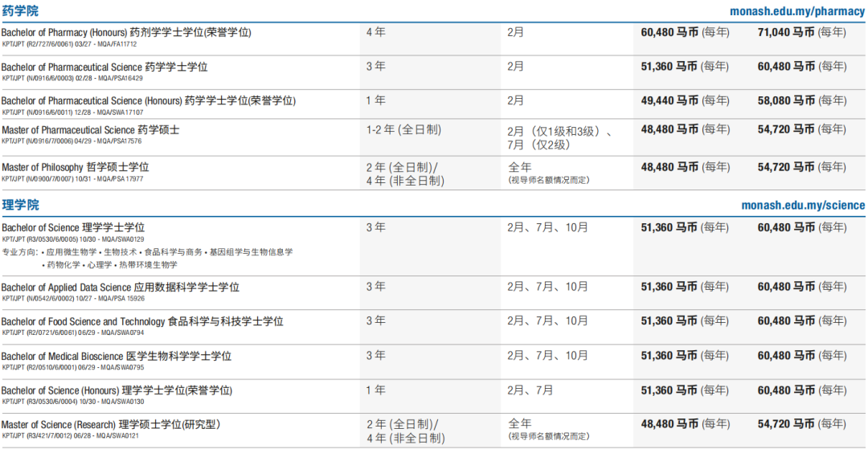Click the 4 年 duration cell
This screenshot has height=449, width=868.
[x=376, y=32]
